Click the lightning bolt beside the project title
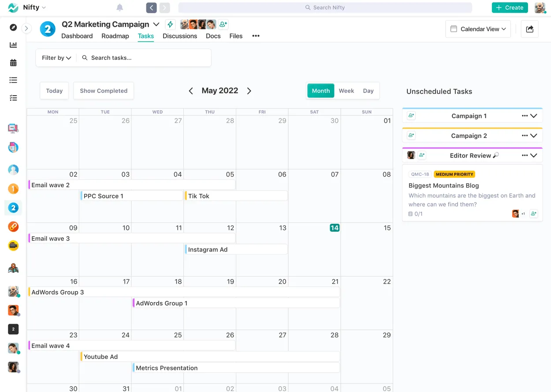The image size is (551, 392). 170,24
